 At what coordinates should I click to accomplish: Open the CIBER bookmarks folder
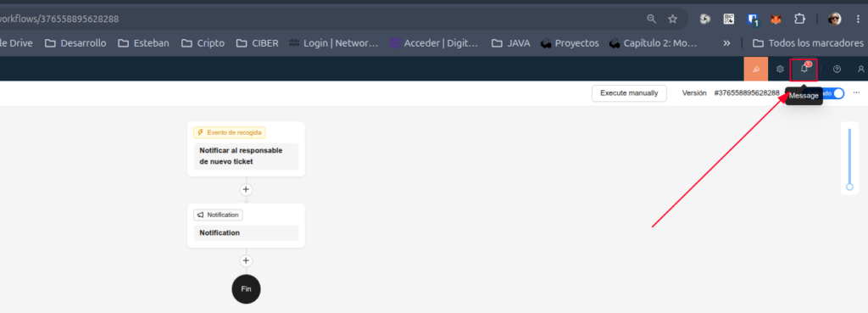coord(257,43)
